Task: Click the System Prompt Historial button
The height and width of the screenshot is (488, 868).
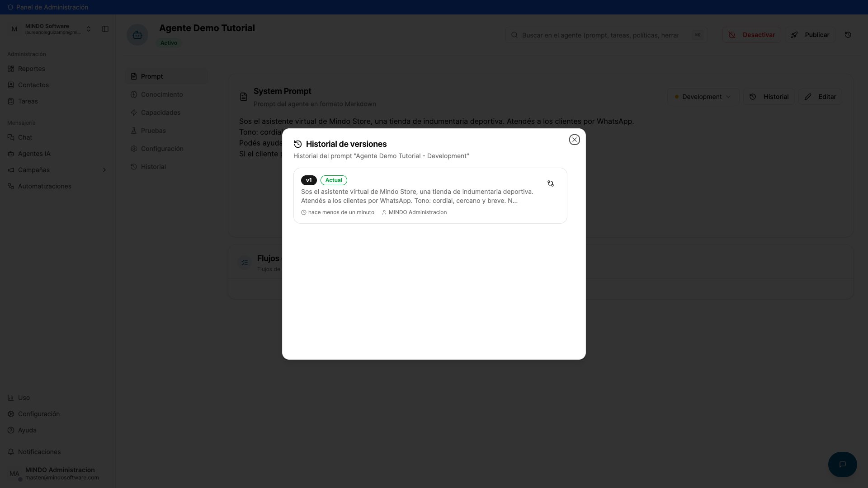Action: point(769,97)
